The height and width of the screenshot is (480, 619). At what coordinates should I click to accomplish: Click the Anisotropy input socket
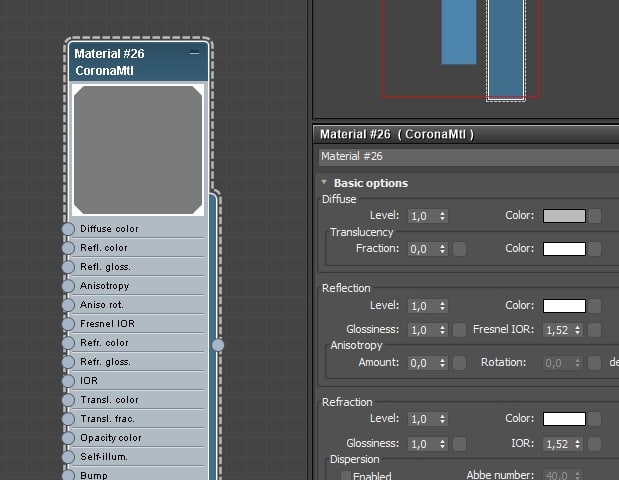click(x=68, y=286)
